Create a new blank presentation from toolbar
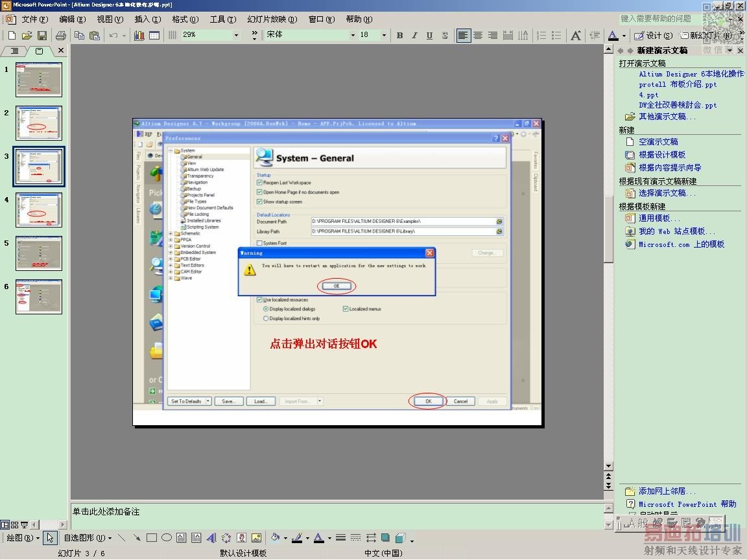 (12, 35)
